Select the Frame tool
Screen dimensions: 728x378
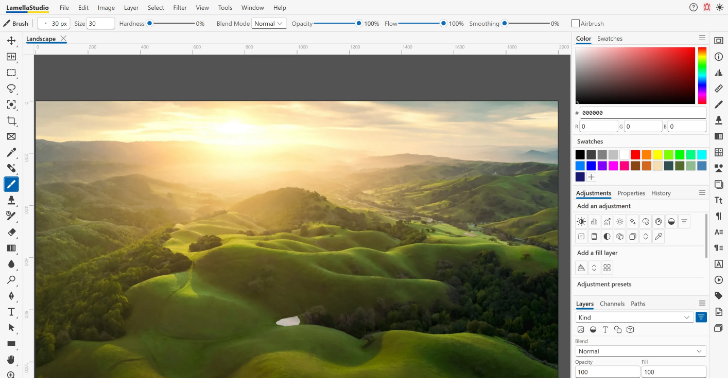click(11, 137)
